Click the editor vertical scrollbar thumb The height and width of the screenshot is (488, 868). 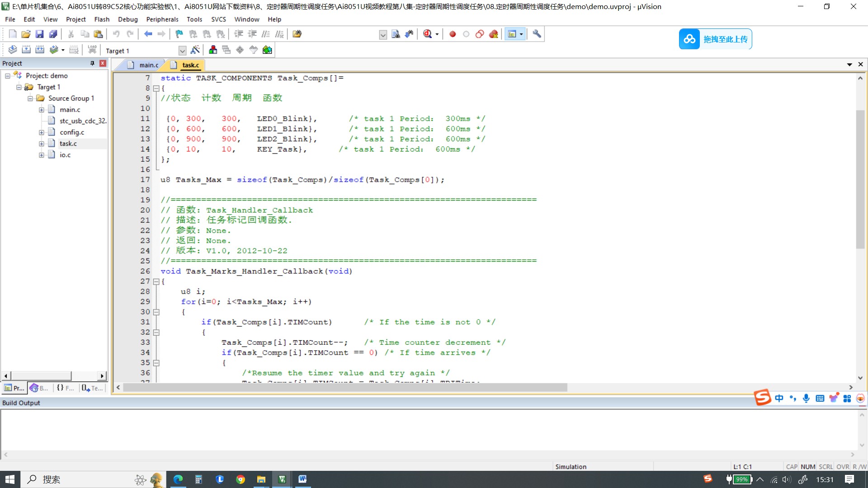coord(860,179)
